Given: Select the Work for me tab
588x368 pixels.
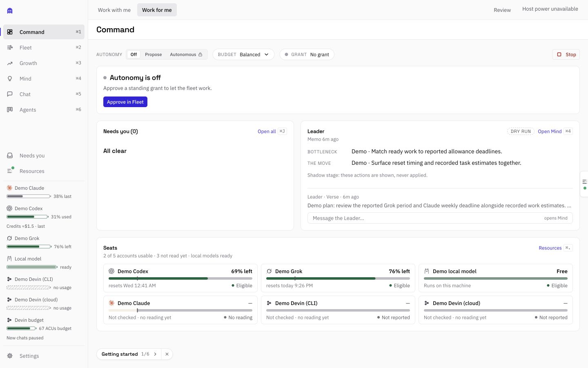Looking at the screenshot, I should tap(157, 10).
